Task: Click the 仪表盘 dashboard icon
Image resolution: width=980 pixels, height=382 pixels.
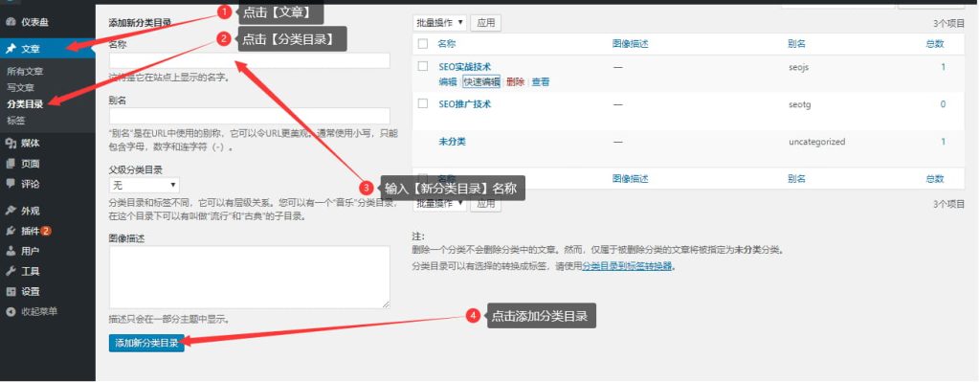Action: pyautogui.click(x=11, y=23)
